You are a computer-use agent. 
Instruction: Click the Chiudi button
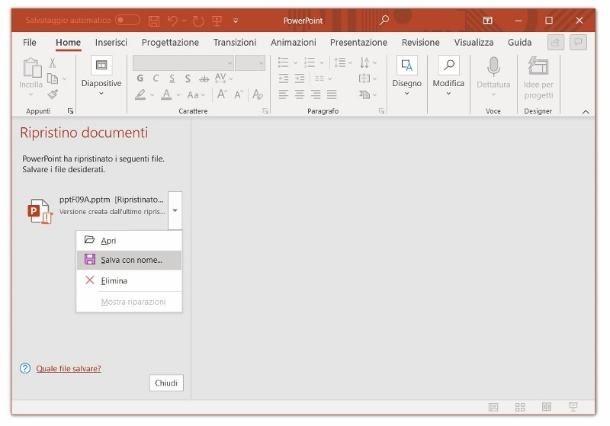166,383
